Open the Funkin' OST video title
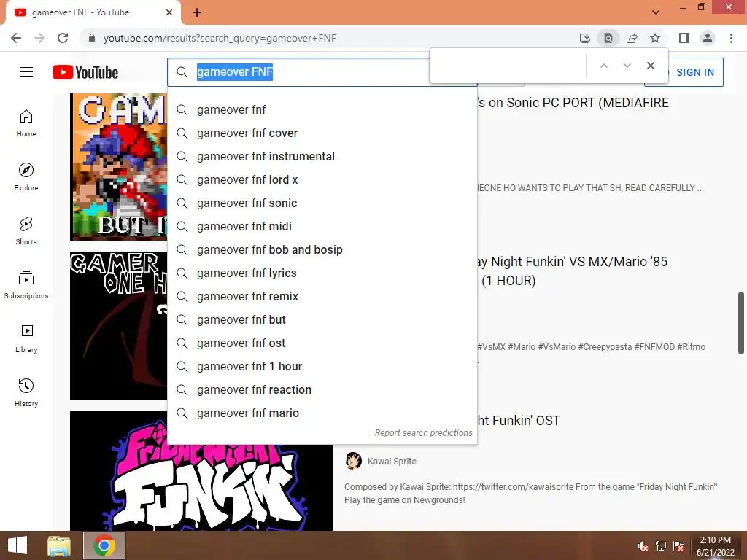 point(519,421)
